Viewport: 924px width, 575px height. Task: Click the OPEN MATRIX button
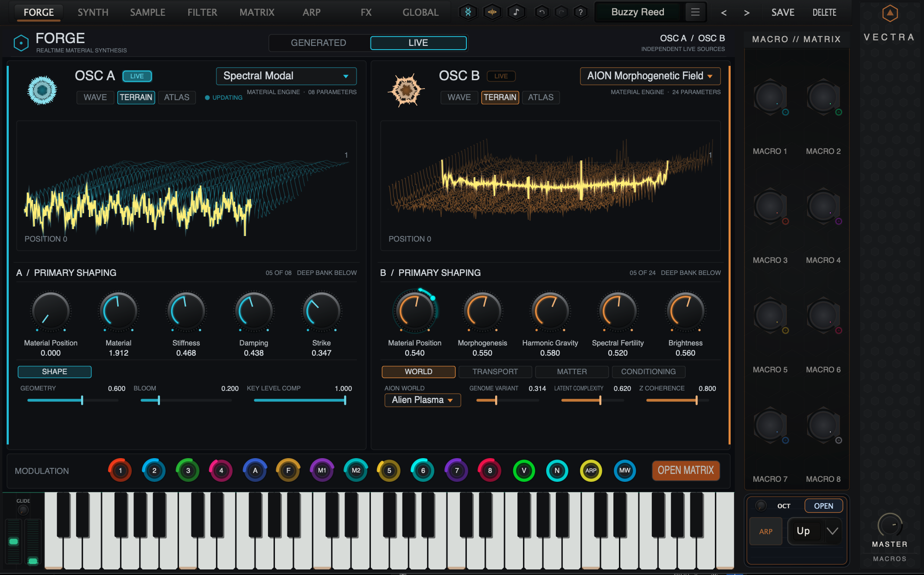tap(686, 470)
